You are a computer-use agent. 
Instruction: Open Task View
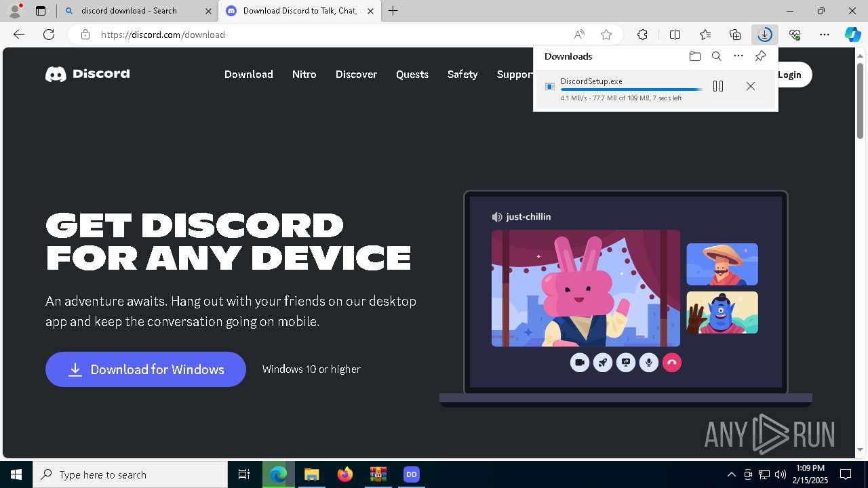coord(244,474)
